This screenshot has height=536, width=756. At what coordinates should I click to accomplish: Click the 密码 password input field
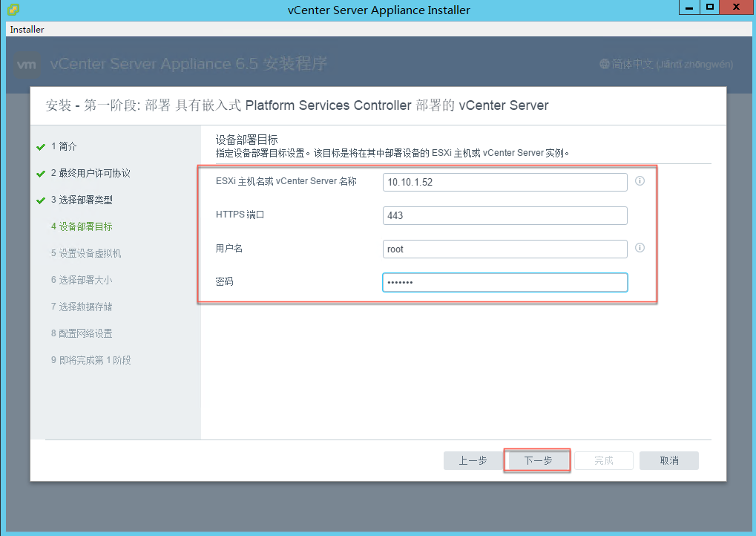[504, 282]
